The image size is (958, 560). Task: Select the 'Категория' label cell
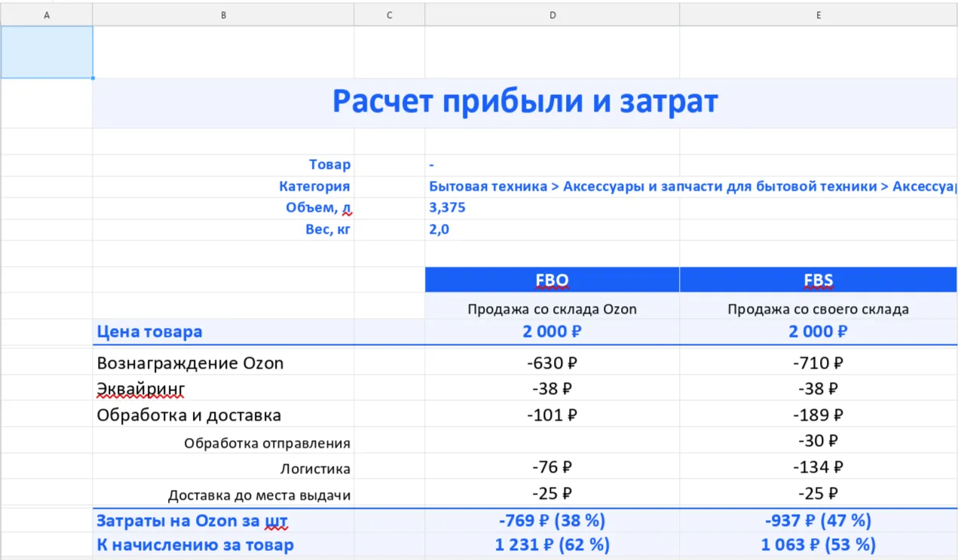point(314,186)
